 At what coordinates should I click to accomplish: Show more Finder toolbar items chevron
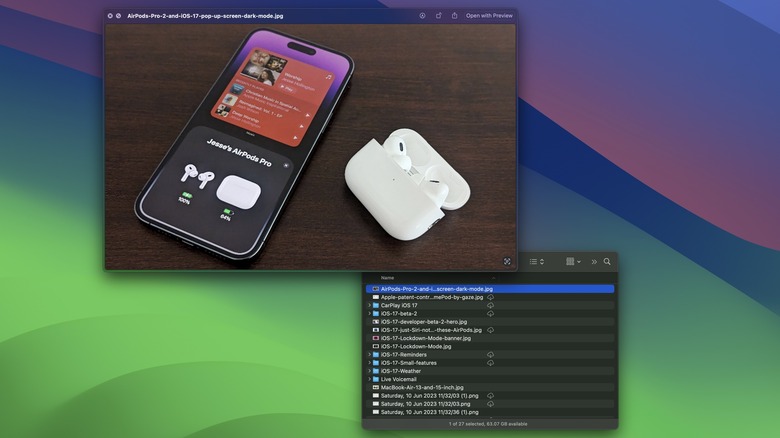tap(594, 262)
